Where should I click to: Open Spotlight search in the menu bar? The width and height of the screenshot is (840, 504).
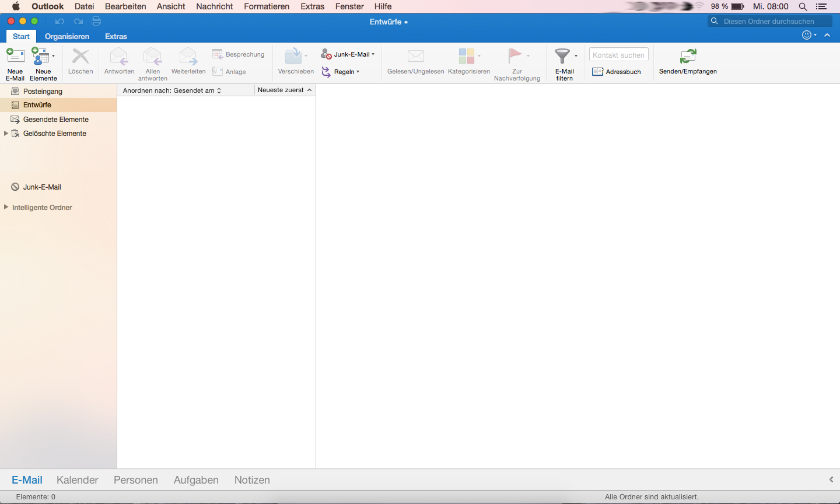tap(803, 6)
